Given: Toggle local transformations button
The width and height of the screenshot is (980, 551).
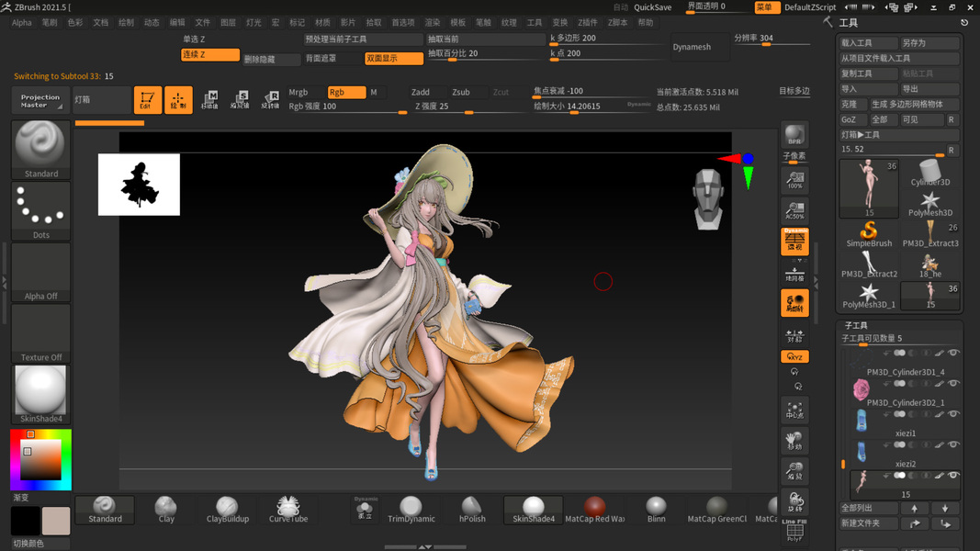Looking at the screenshot, I should click(794, 303).
